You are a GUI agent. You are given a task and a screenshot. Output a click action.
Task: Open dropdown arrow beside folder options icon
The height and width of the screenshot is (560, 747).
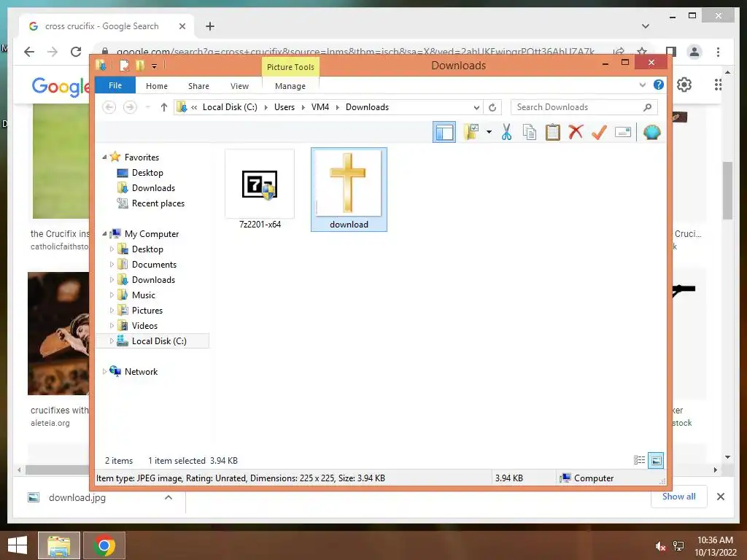[x=489, y=132]
